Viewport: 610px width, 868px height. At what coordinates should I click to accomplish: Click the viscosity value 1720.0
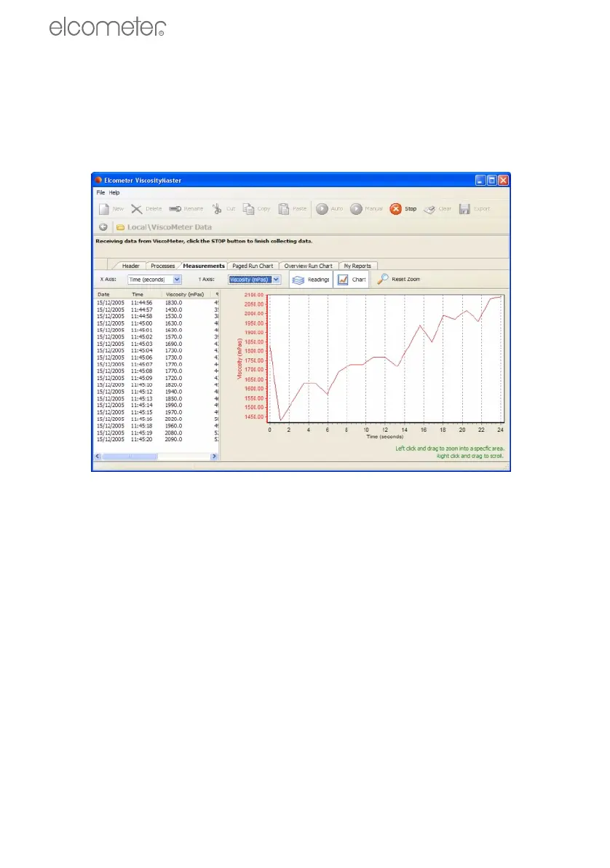[x=173, y=378]
